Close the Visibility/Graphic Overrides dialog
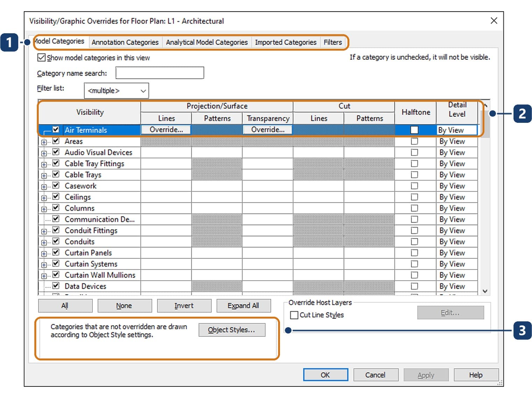 pyautogui.click(x=494, y=21)
